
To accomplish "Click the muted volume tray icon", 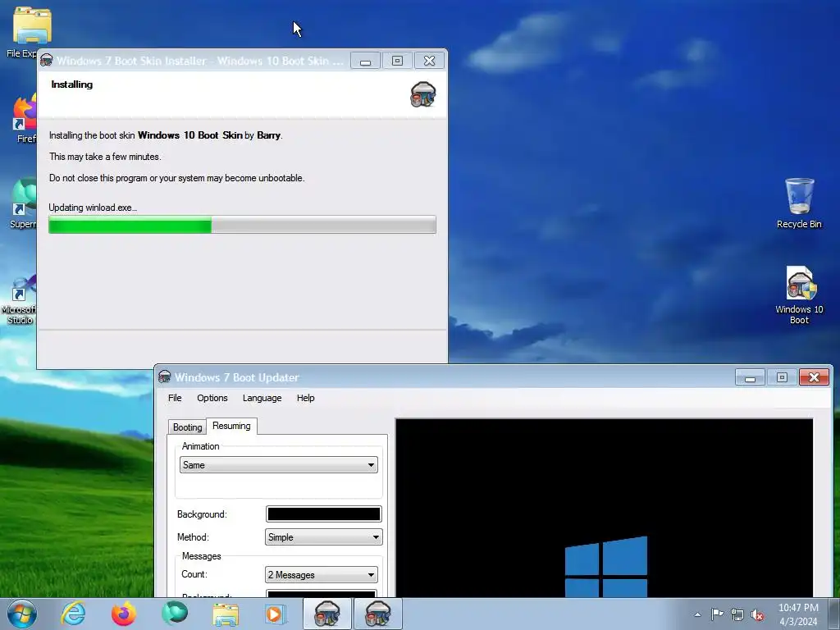I will [757, 615].
